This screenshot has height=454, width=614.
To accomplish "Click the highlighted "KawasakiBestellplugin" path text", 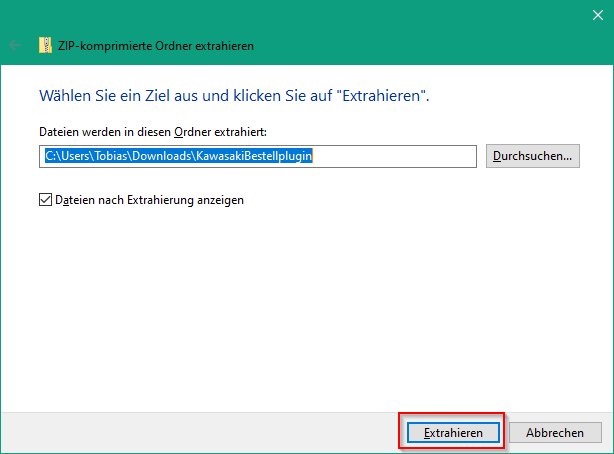I will (x=254, y=156).
